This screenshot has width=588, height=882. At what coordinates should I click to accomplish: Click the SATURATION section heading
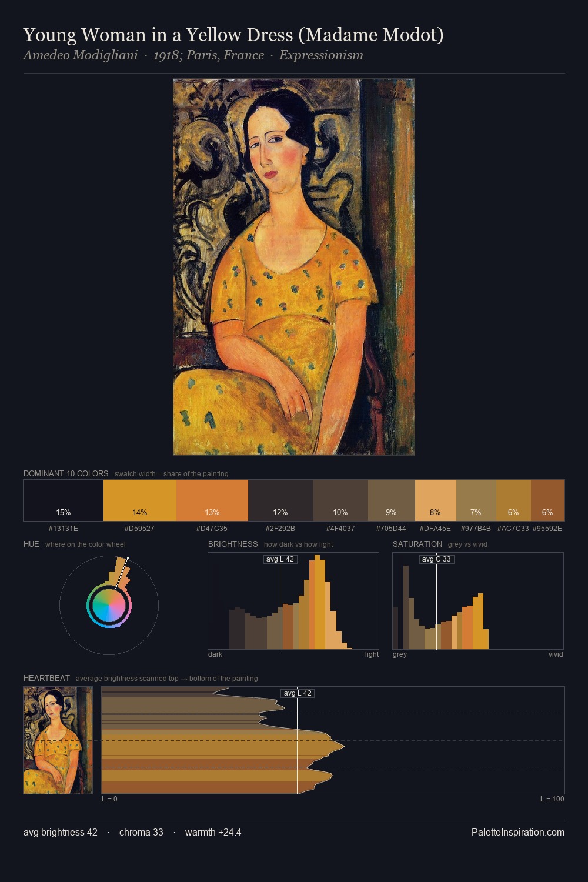(417, 544)
